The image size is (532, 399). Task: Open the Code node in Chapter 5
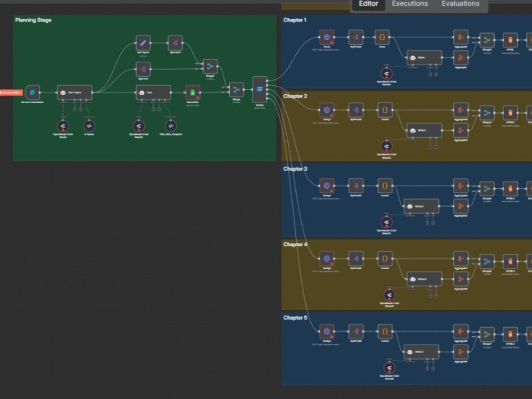tap(385, 331)
